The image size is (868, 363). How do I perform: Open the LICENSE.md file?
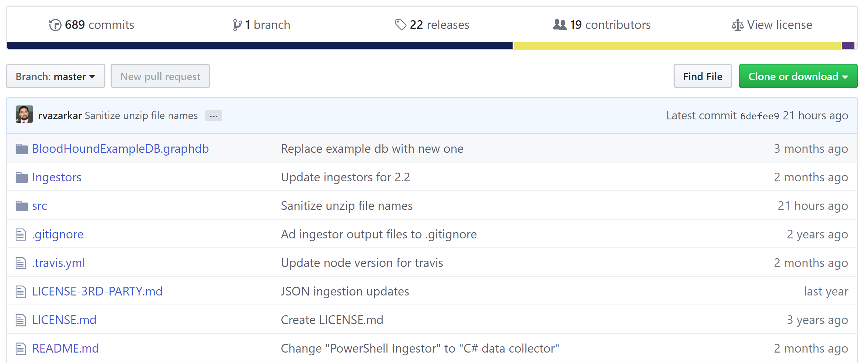point(64,320)
